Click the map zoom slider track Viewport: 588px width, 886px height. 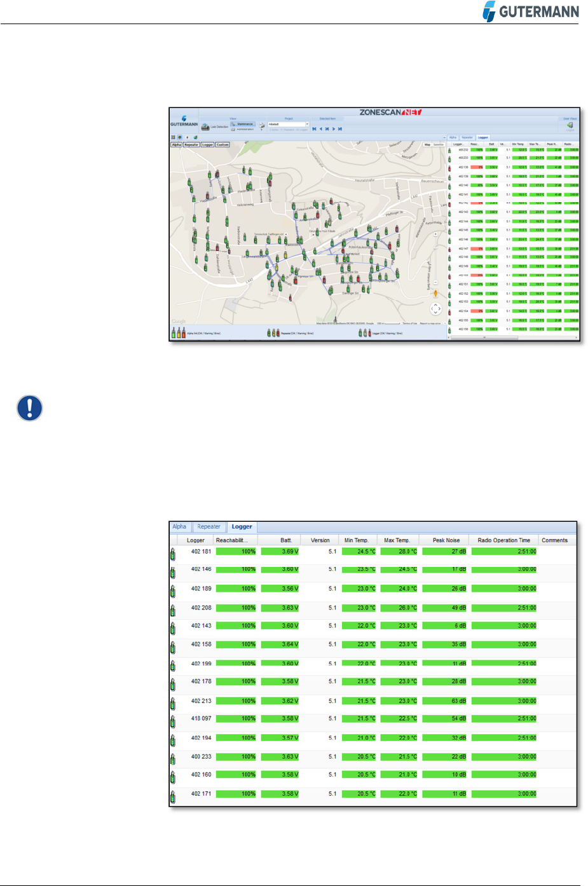click(x=435, y=259)
